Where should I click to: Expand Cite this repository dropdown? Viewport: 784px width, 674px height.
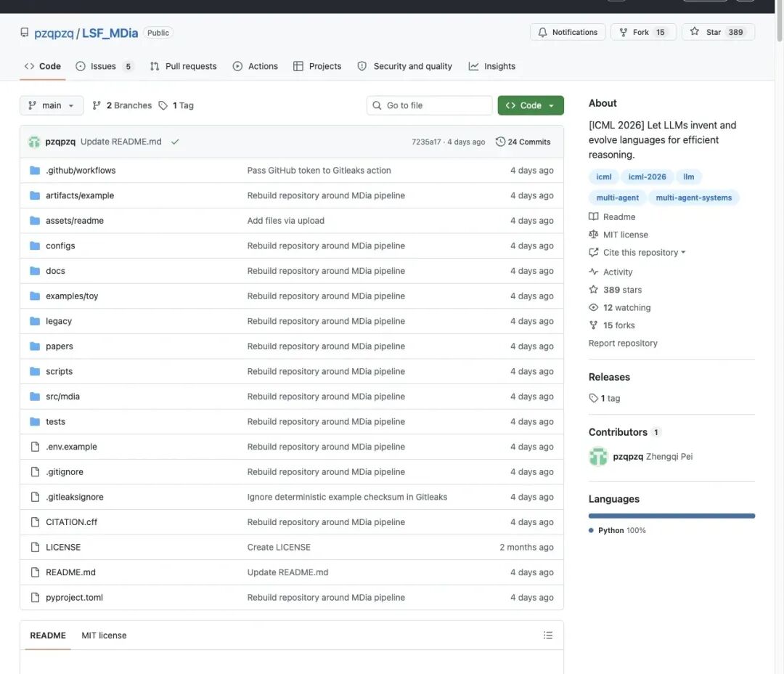637,253
